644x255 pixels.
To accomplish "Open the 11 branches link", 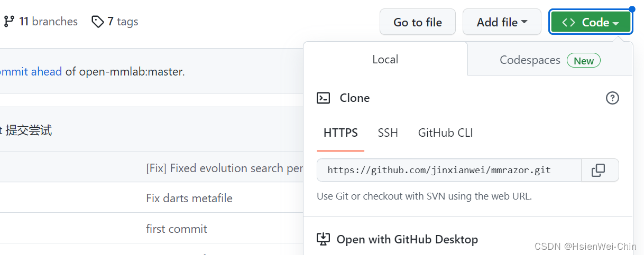I will pos(41,22).
